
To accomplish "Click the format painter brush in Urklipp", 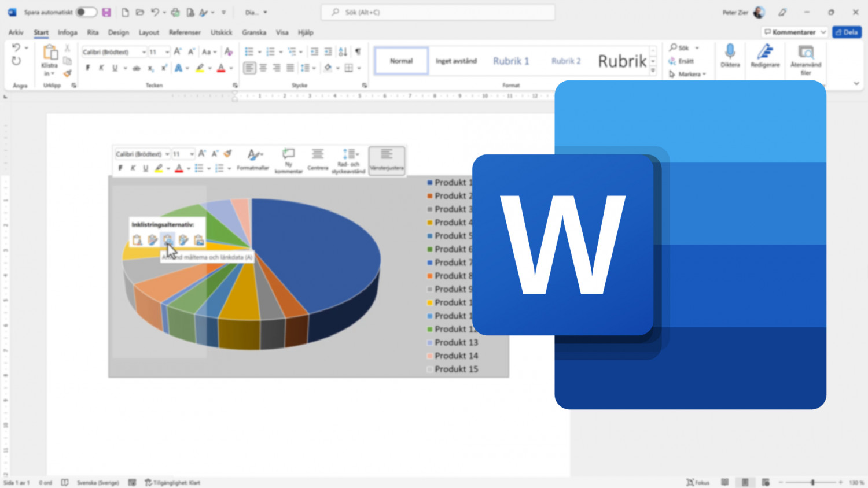I will click(68, 73).
